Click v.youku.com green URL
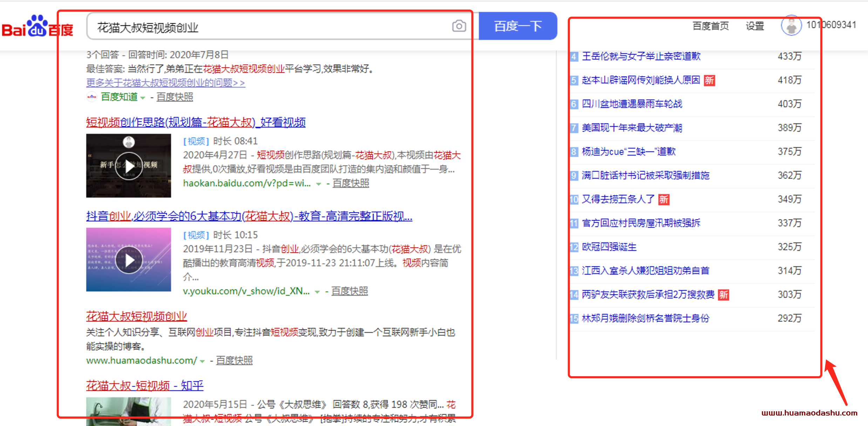Image resolution: width=868 pixels, height=426 pixels. tap(246, 291)
